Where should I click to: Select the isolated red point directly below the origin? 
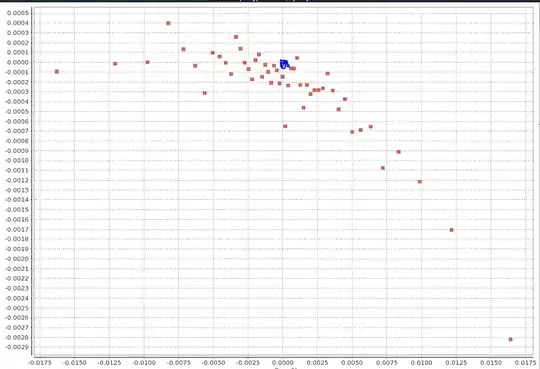(285, 126)
